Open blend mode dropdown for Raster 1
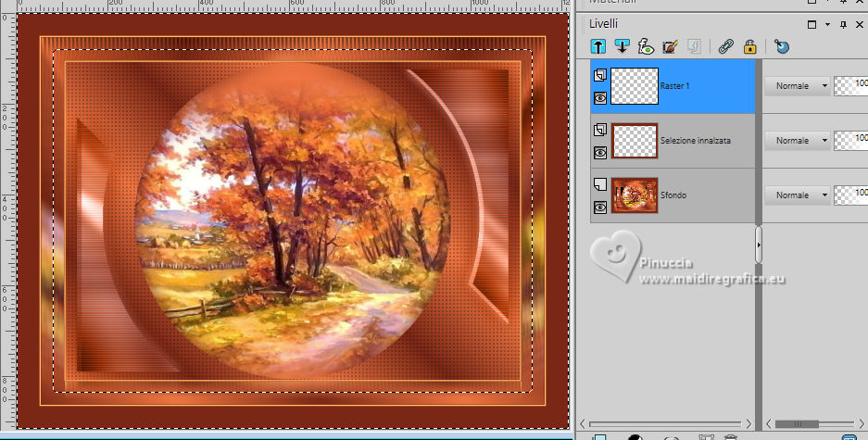 click(798, 86)
